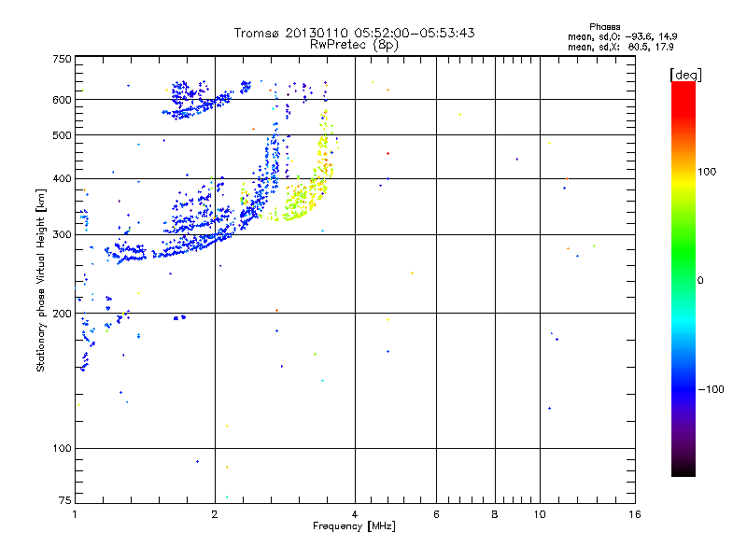Screen dimensions: 747x560
Task: Click the x-axis tick label '4'
Action: point(355,514)
